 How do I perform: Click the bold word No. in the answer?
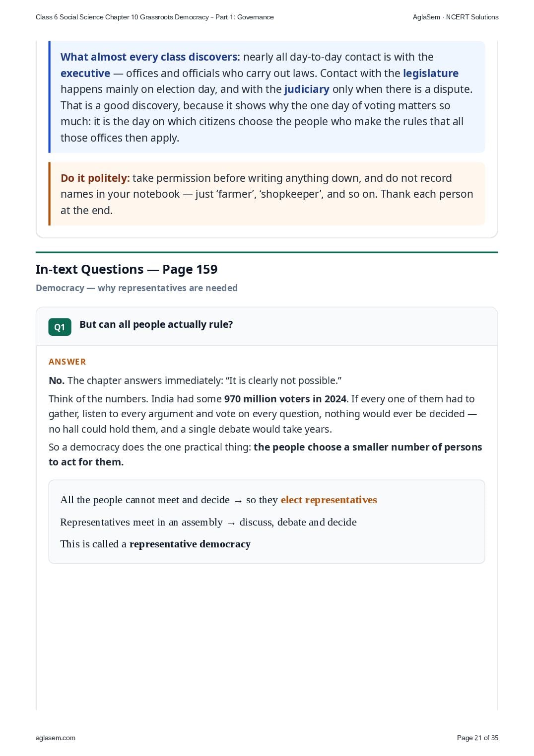click(57, 381)
